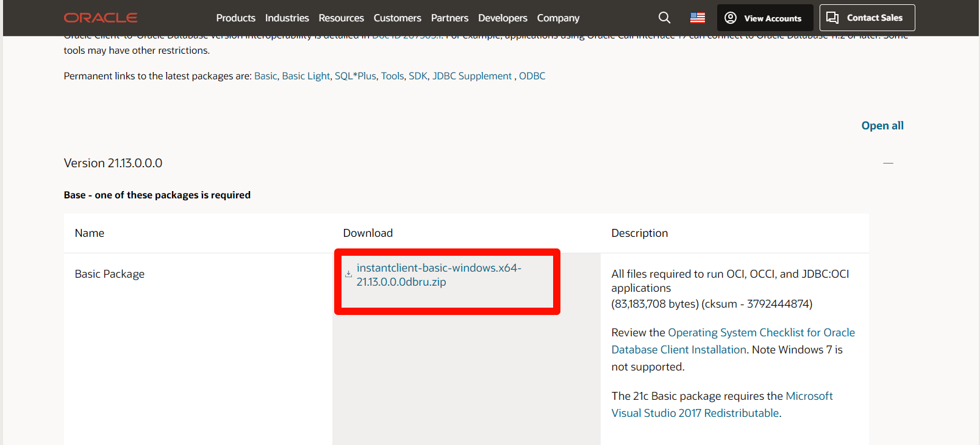Open the Partners menu

(450, 18)
